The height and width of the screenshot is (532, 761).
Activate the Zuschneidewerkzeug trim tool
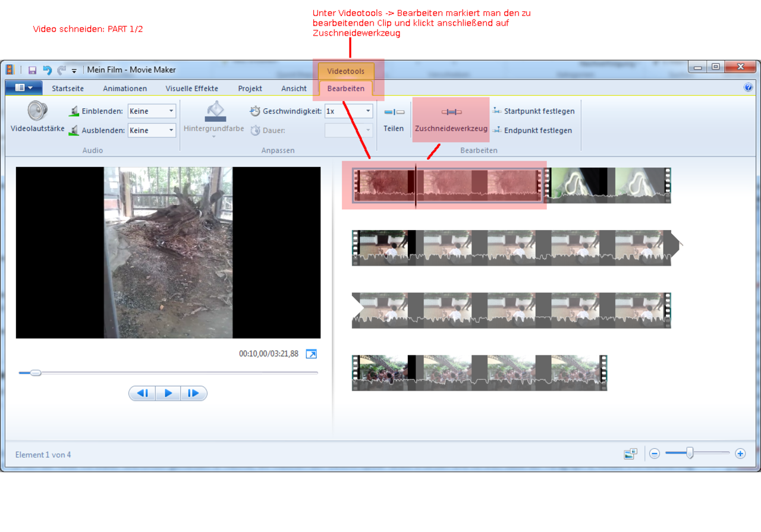(x=451, y=119)
